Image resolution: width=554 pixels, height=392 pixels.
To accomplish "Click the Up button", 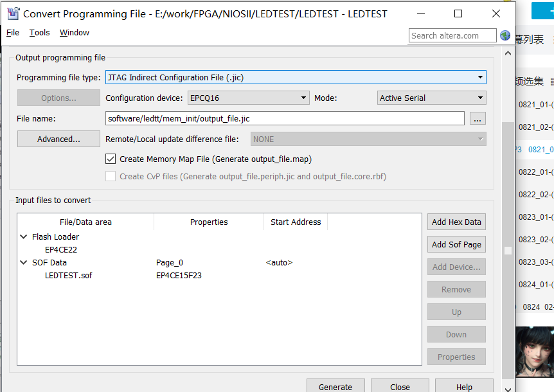I will point(456,312).
